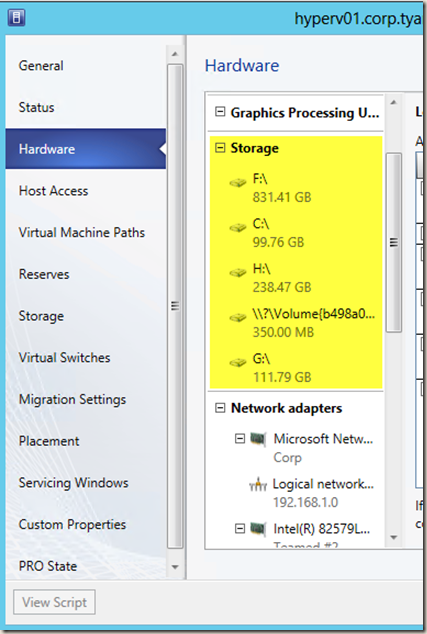Click the H:\ drive icon

point(238,273)
